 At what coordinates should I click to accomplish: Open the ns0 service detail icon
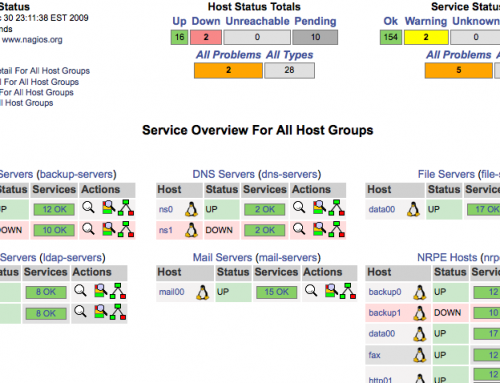click(x=319, y=207)
